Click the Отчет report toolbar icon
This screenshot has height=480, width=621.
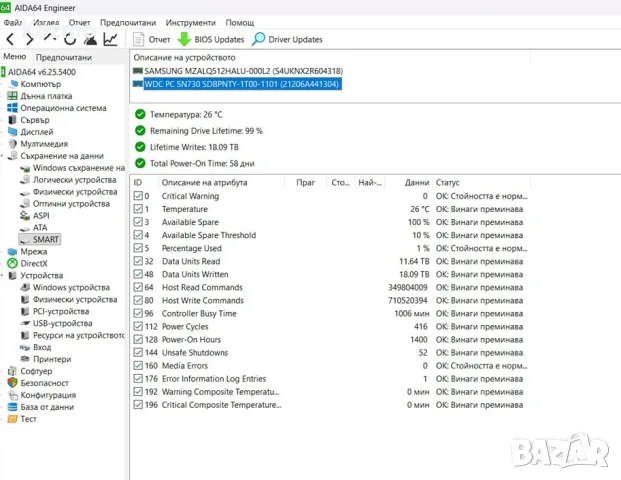[138, 39]
